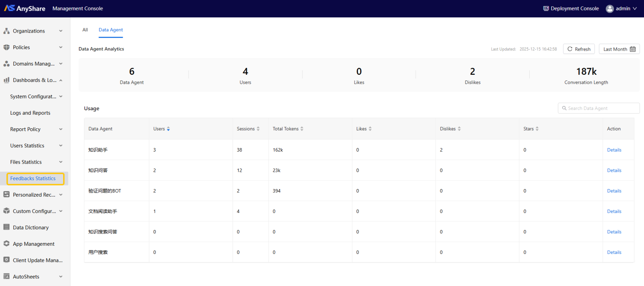
Task: Click the AnyShare logo
Action: coord(25,8)
